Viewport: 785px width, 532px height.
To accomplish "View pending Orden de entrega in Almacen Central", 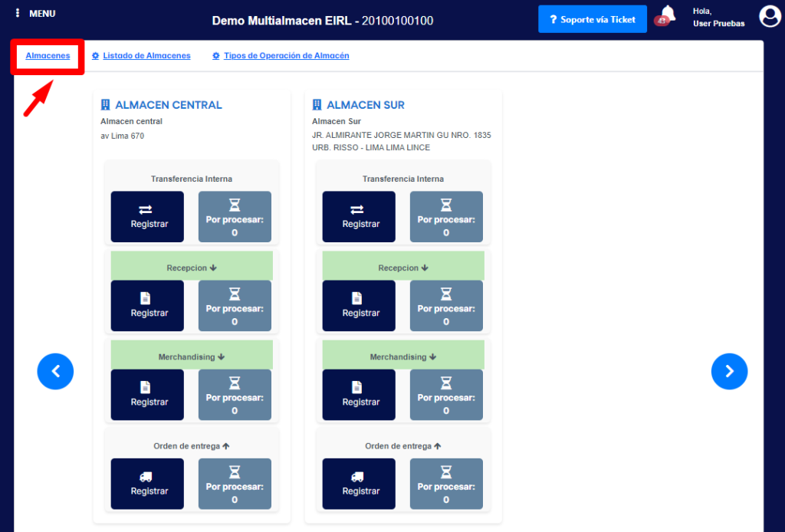I will [x=235, y=484].
